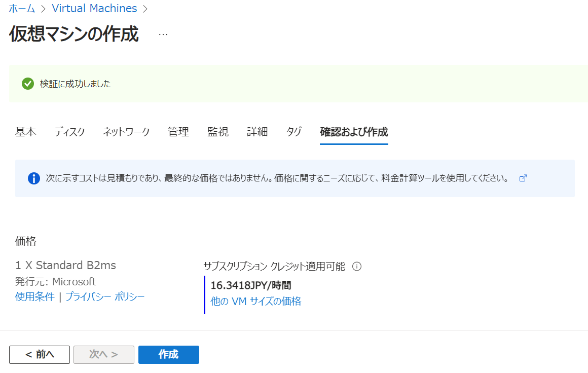Viewport: 588px width, 373px height.
Task: Select the 確認および作成 tab
Action: tap(354, 132)
